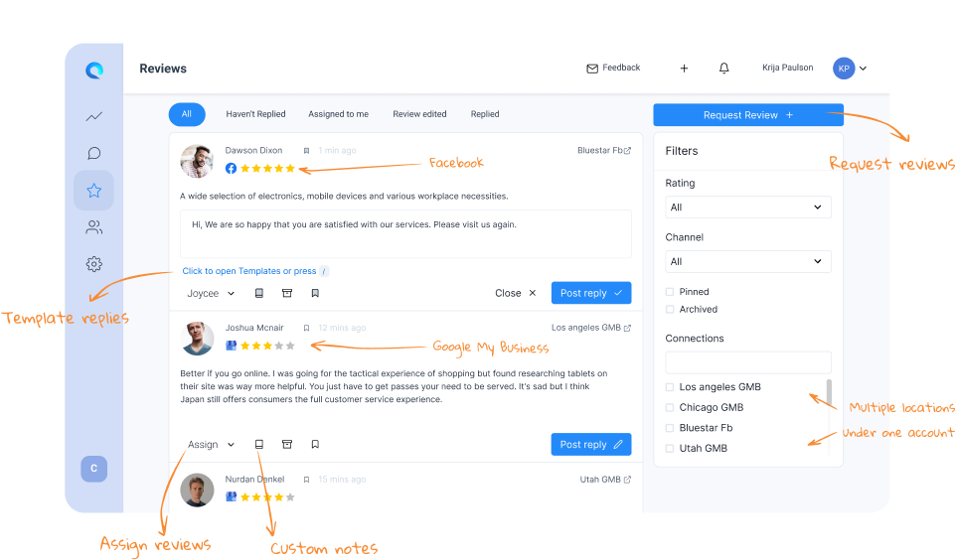
Task: Open the contacts people icon in sidebar
Action: pos(93,227)
